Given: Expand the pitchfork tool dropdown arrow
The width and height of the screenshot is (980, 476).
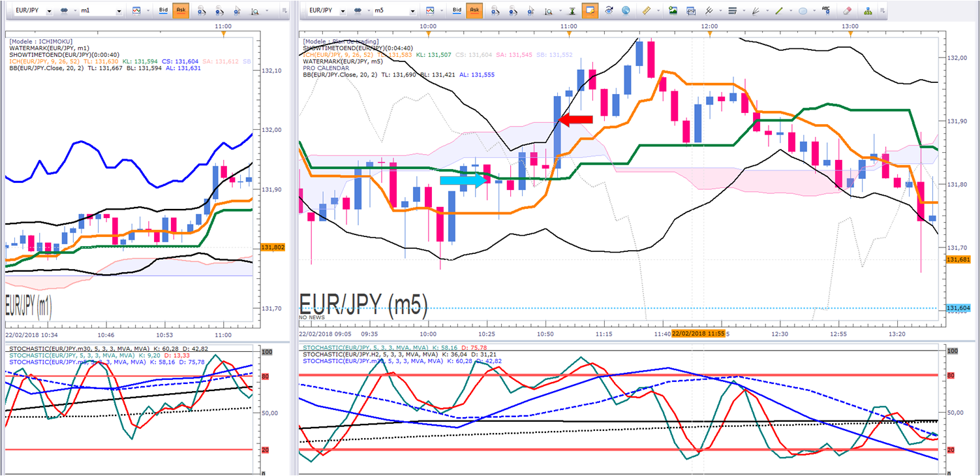Looking at the screenshot, I should 720,11.
